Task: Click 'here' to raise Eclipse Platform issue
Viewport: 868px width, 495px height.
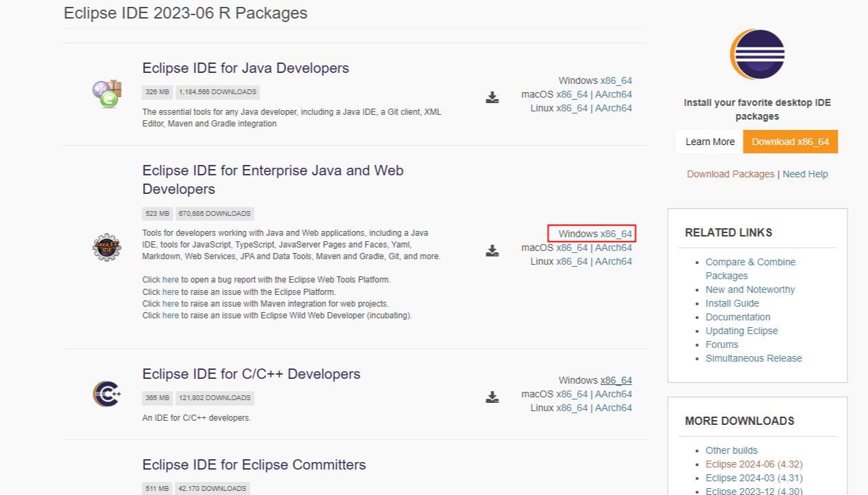Action: [171, 291]
